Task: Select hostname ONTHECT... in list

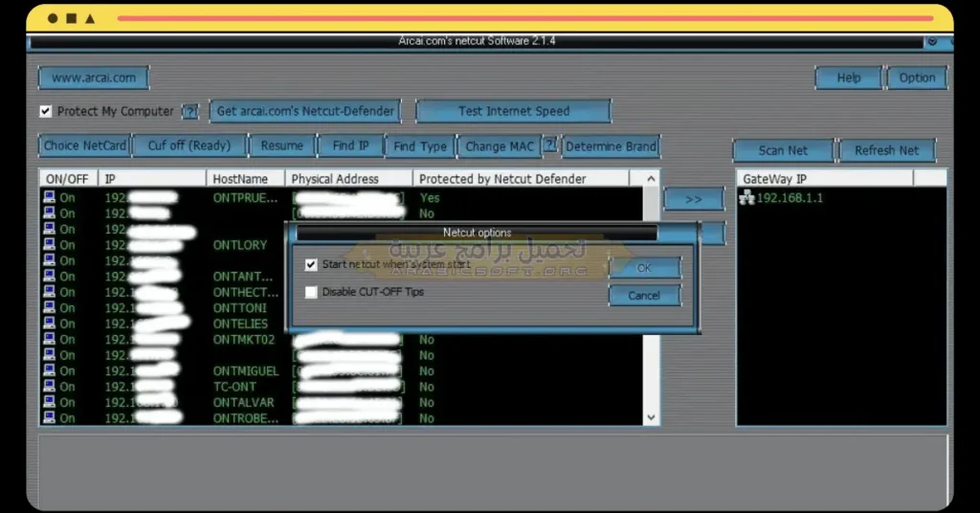Action: coord(246,292)
